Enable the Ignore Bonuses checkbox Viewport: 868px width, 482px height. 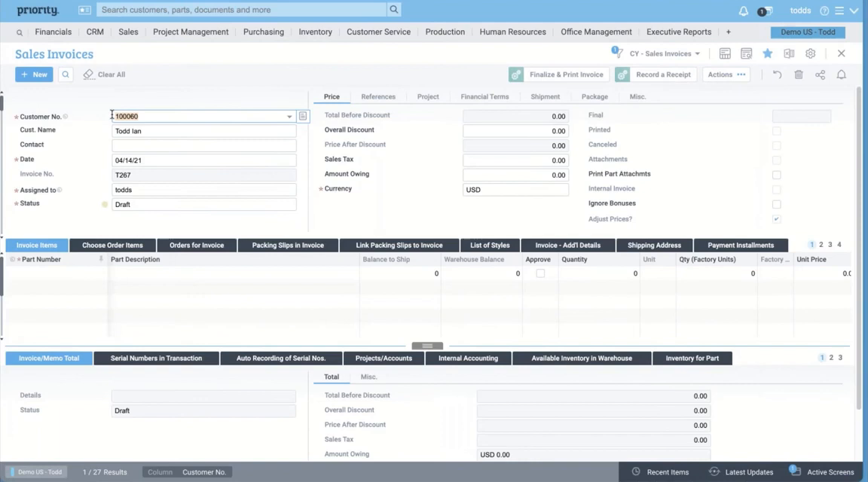[777, 204]
